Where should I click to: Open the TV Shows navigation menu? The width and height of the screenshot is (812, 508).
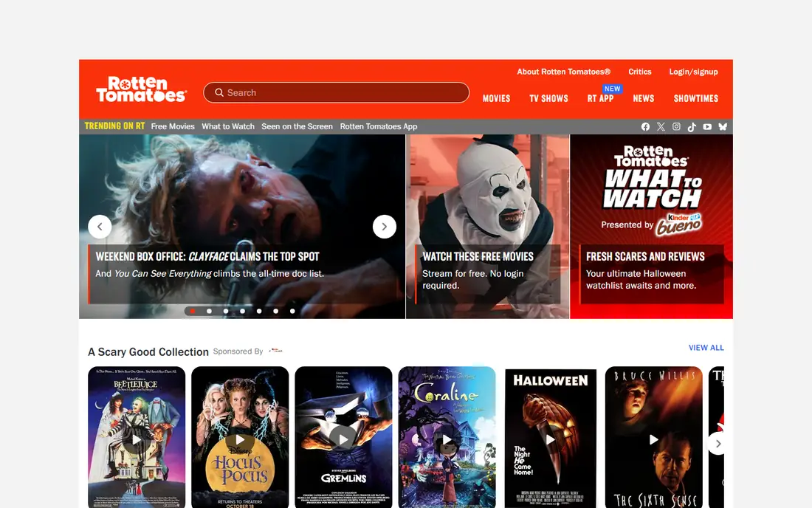click(548, 98)
